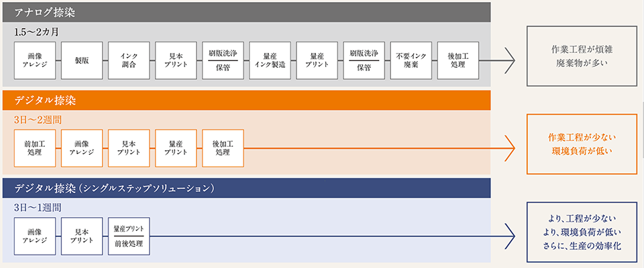This screenshot has width=644, height=268.
Task: Click the orange arrowhead in digital row
Action: pos(510,147)
